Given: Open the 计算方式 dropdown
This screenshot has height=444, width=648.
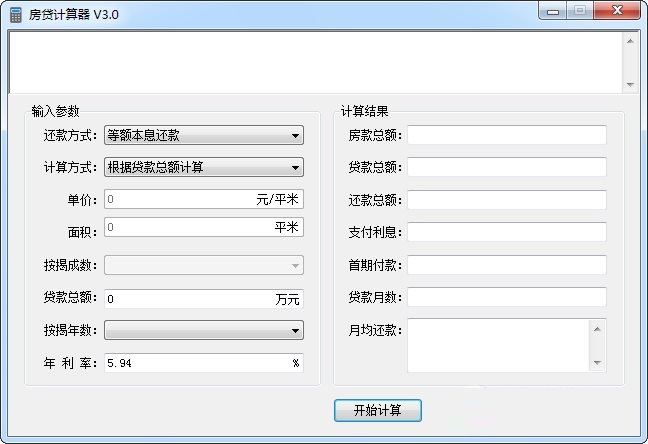Looking at the screenshot, I should (204, 167).
